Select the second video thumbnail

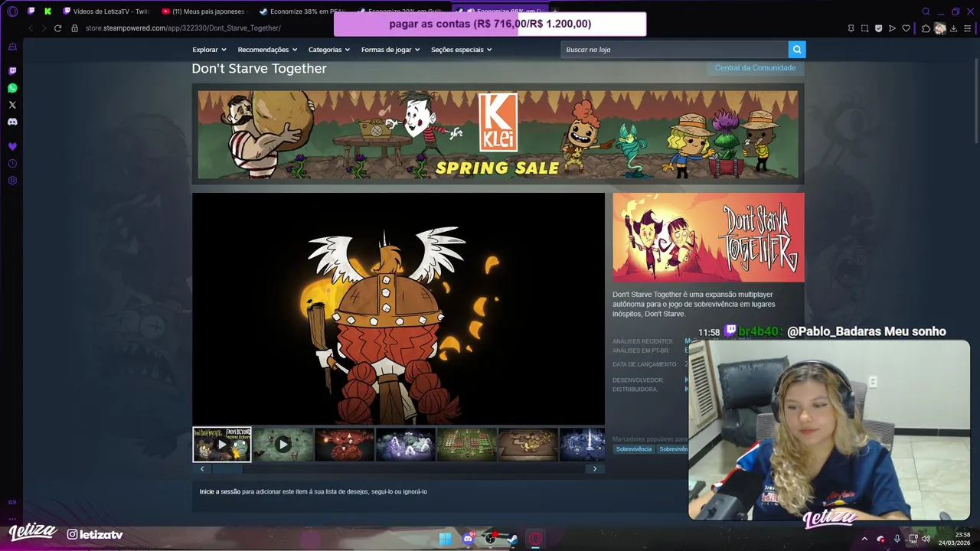point(283,445)
